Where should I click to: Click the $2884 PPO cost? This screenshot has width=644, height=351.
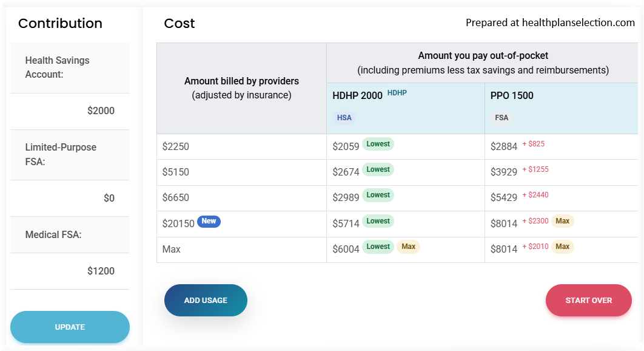pos(504,146)
